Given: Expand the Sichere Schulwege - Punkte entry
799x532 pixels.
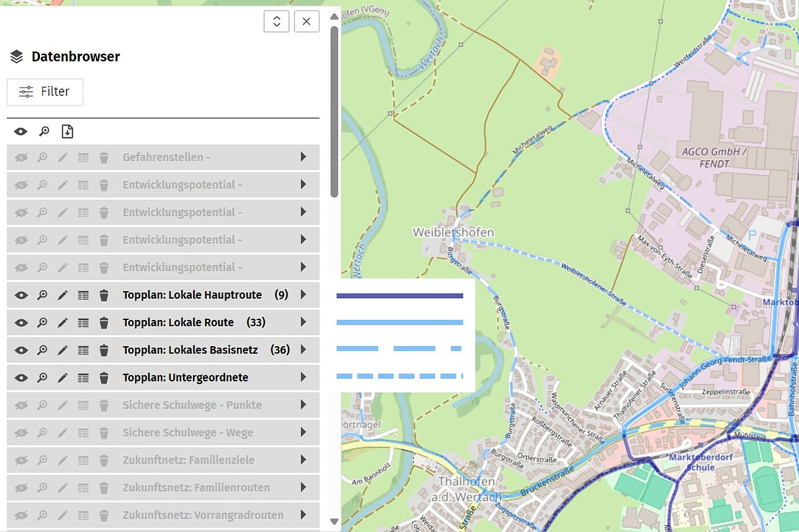Looking at the screenshot, I should coord(304,405).
